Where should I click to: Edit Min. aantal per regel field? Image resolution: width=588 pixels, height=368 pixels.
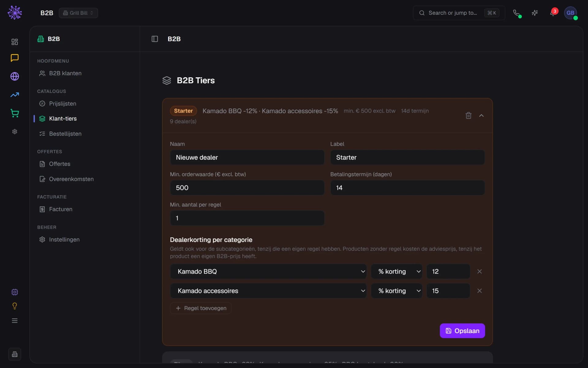pyautogui.click(x=247, y=218)
